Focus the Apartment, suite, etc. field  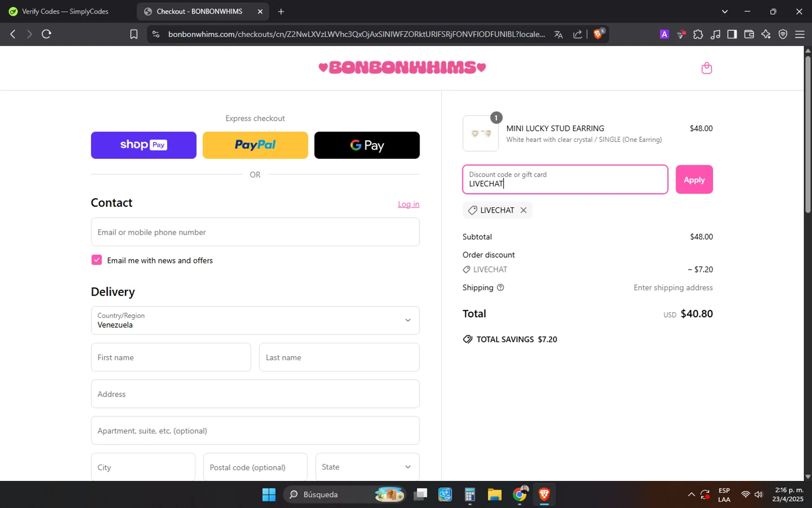tap(255, 431)
